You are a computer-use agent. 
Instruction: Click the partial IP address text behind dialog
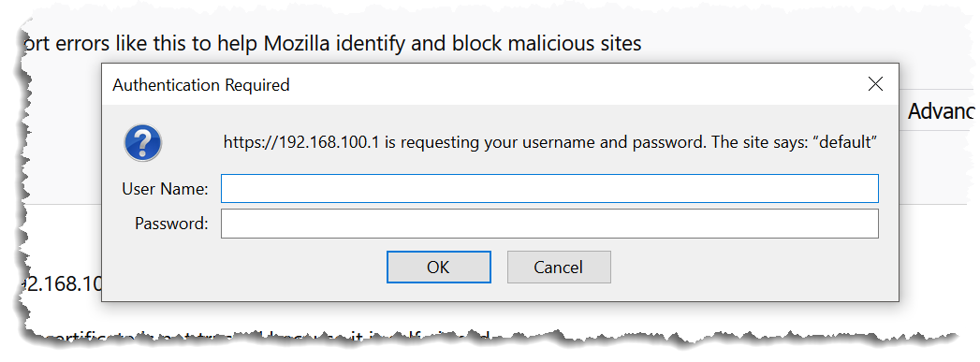click(x=61, y=284)
